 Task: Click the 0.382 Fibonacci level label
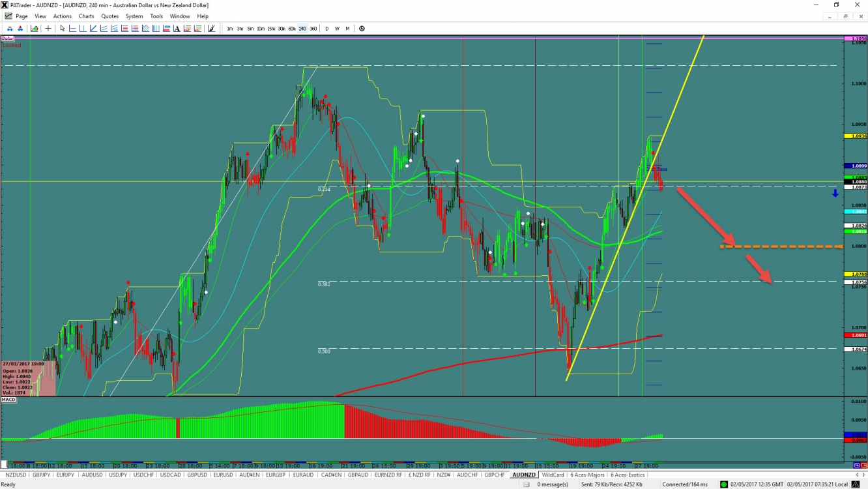(x=324, y=284)
